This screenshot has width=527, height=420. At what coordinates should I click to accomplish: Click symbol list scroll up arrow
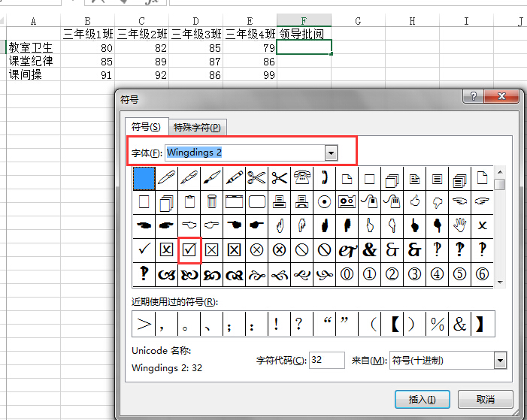coord(500,172)
